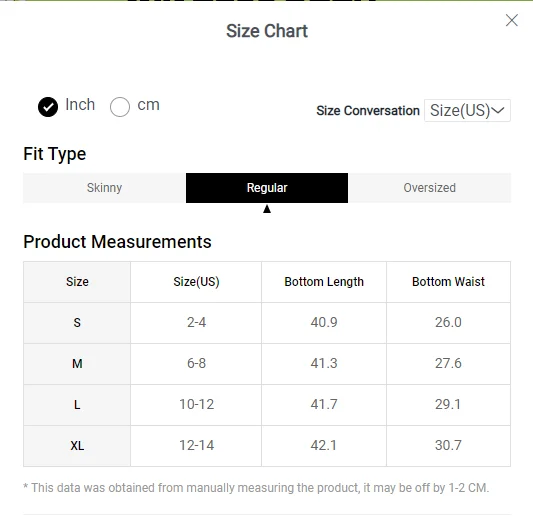Click the Size(US) column header
This screenshot has height=517, width=533.
[196, 282]
